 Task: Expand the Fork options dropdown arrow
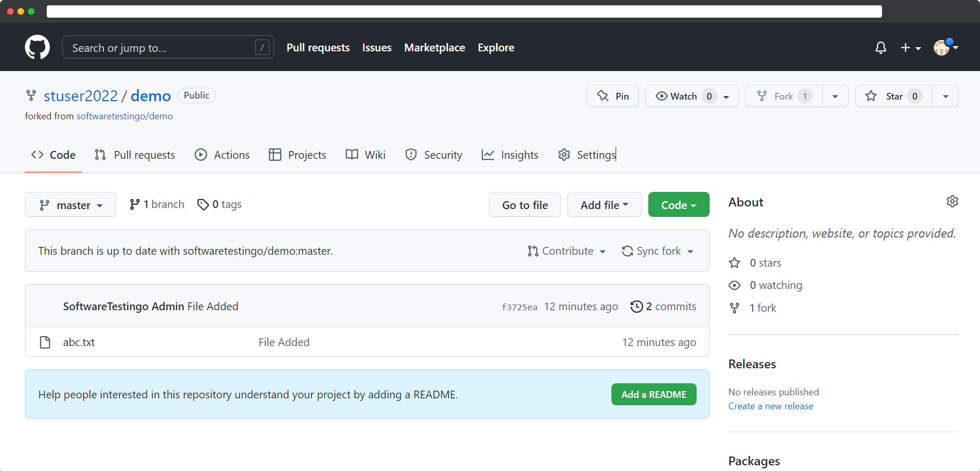[x=835, y=96]
